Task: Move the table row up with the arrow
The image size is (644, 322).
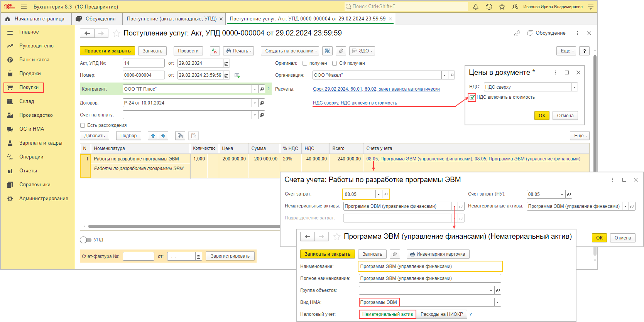Action: coord(153,136)
